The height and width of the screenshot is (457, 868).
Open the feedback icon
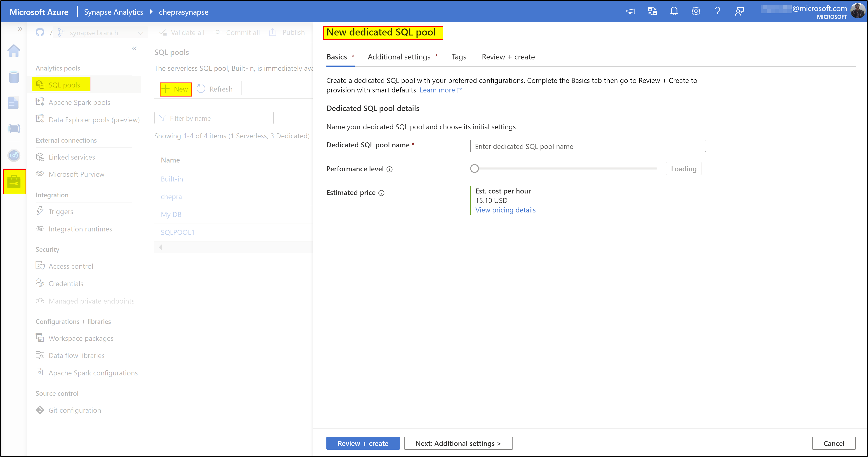(739, 12)
